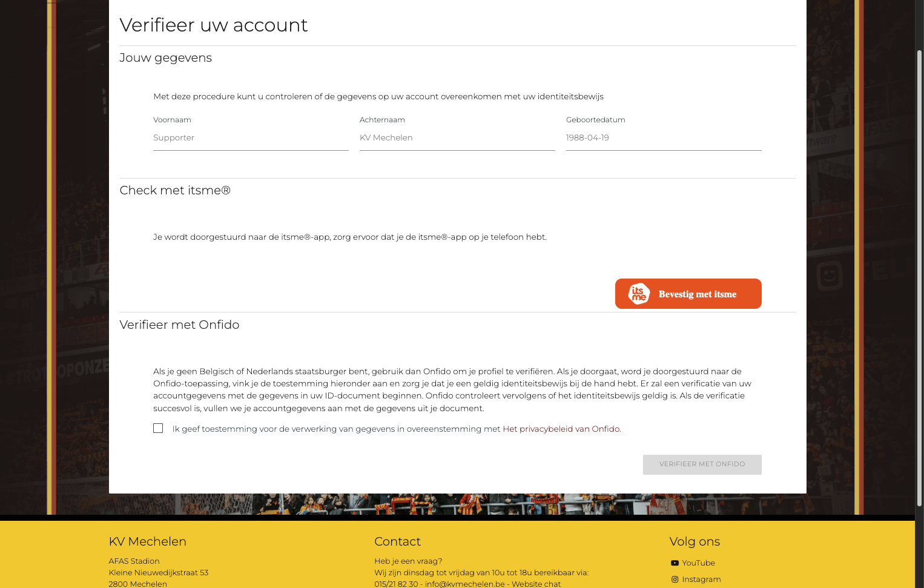Open the Website chat link

[536, 584]
